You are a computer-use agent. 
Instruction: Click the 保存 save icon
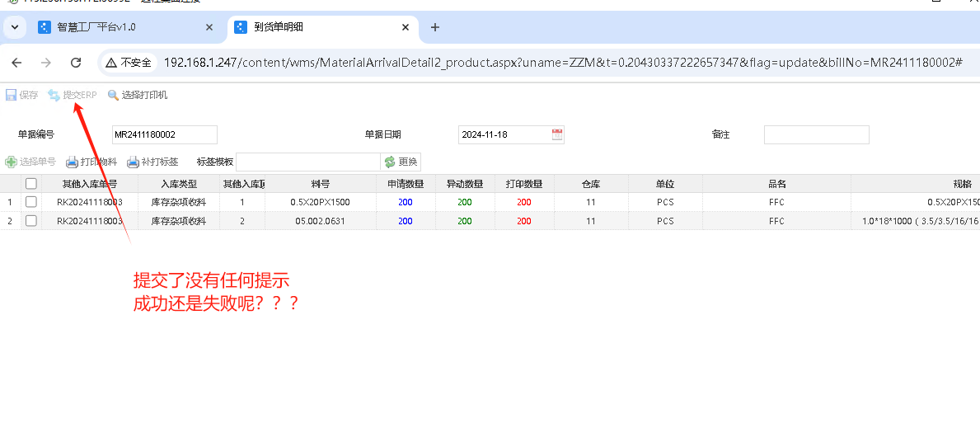12,95
